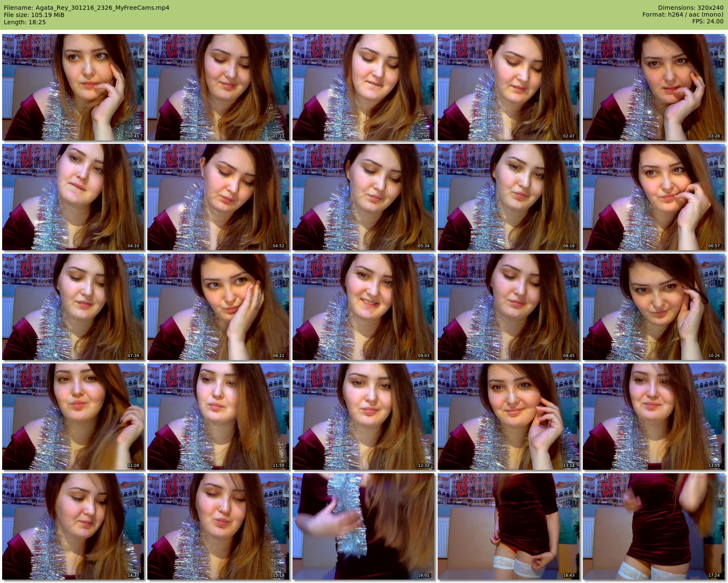Open the thumbnail marked 02:05

(363, 87)
